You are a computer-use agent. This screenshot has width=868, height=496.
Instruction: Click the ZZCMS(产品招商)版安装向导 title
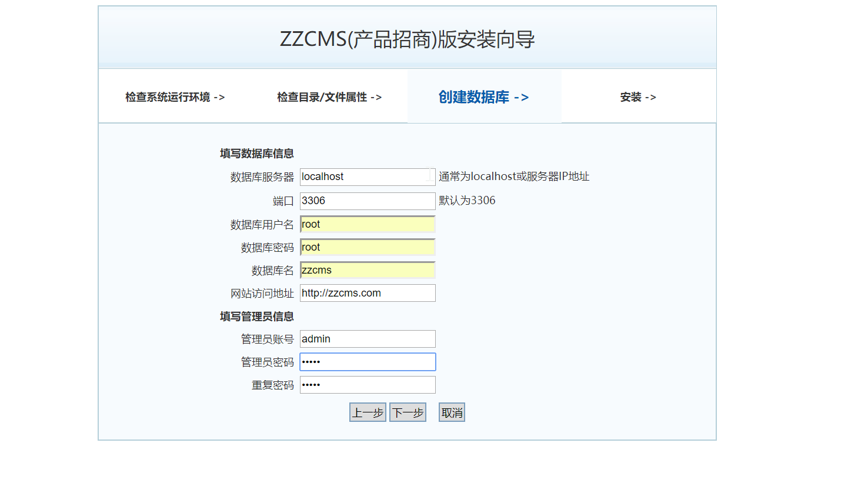[407, 39]
